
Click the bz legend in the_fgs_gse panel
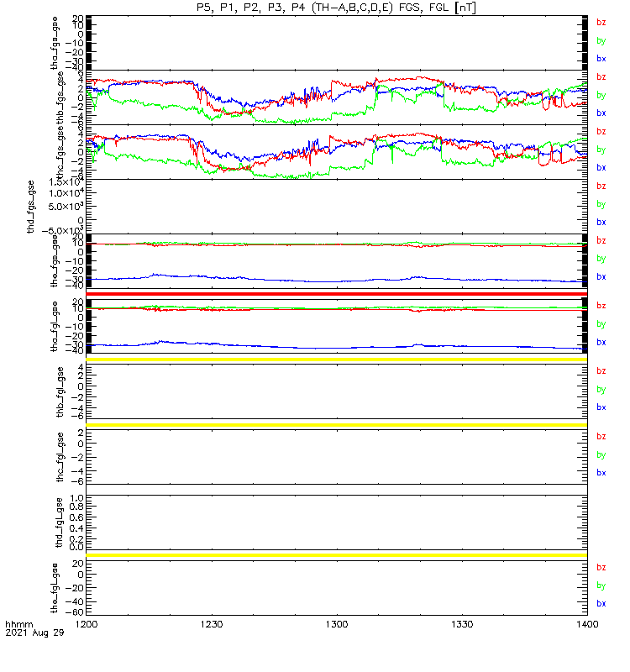601,240
